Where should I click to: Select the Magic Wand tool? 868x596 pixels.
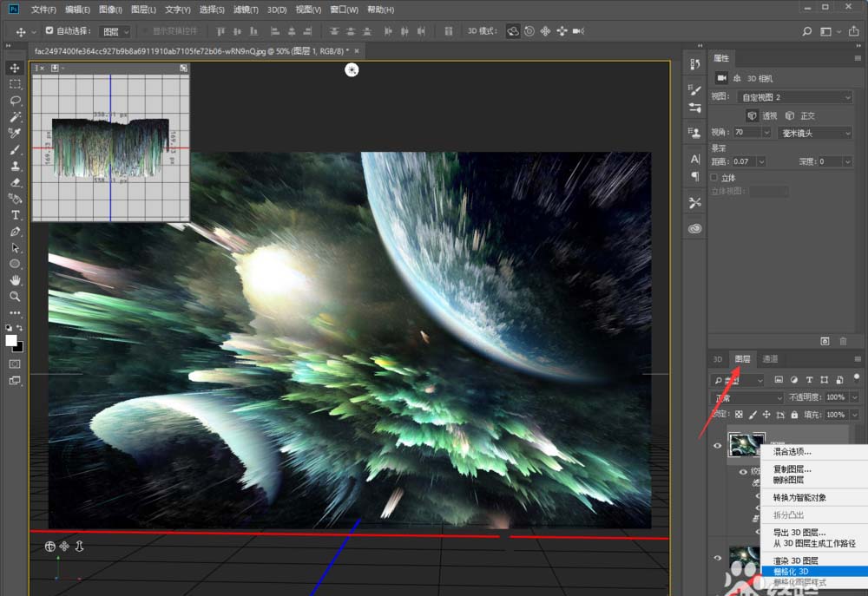(x=16, y=117)
